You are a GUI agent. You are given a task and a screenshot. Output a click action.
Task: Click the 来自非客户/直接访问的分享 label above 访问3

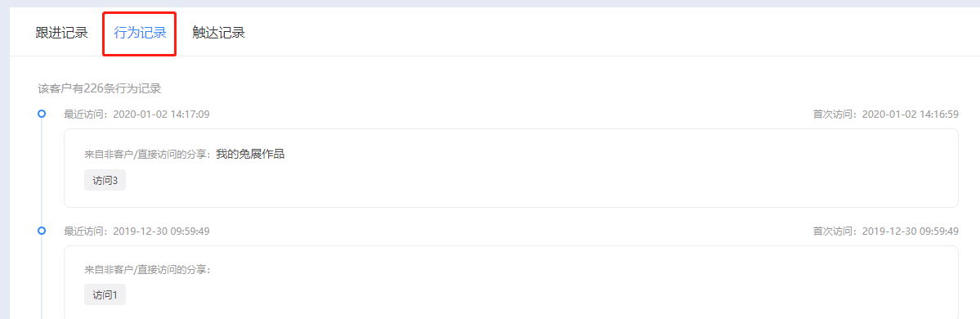[x=150, y=155]
